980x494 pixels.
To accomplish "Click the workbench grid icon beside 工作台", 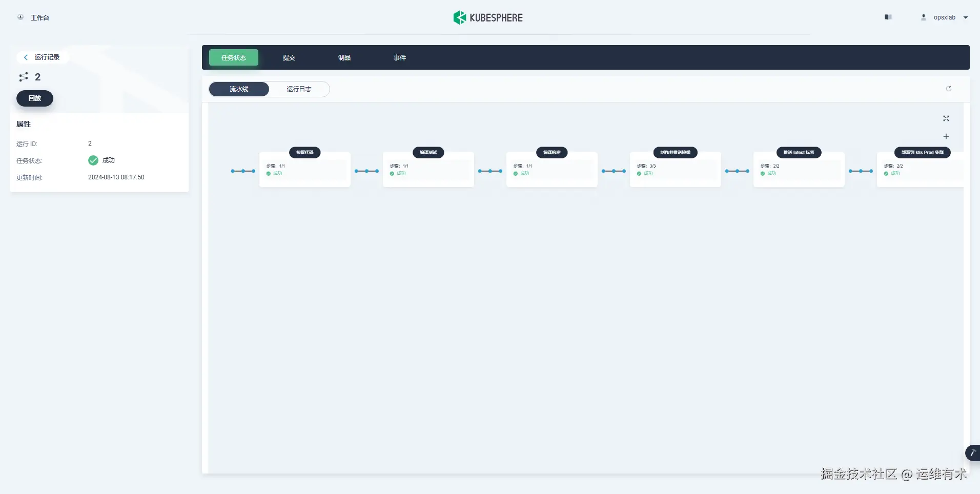I will pos(20,17).
